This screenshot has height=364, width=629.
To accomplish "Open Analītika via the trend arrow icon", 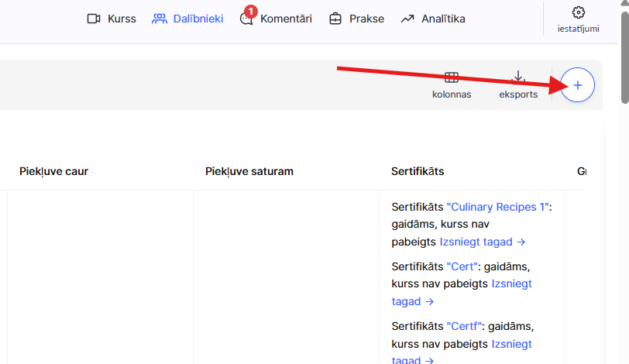I will coord(407,19).
